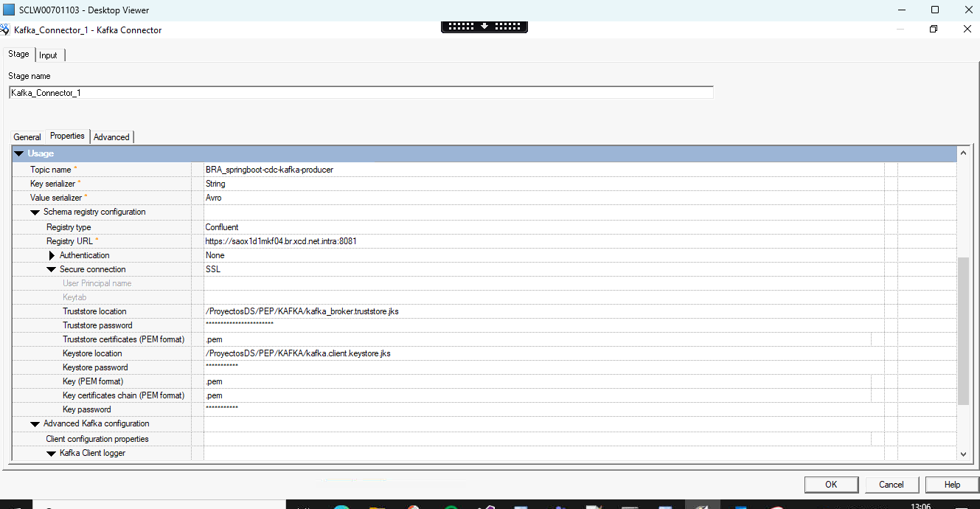Viewport: 980px width, 509px height.
Task: Click the down arrow on the viewer toolbar handle
Action: [484, 26]
